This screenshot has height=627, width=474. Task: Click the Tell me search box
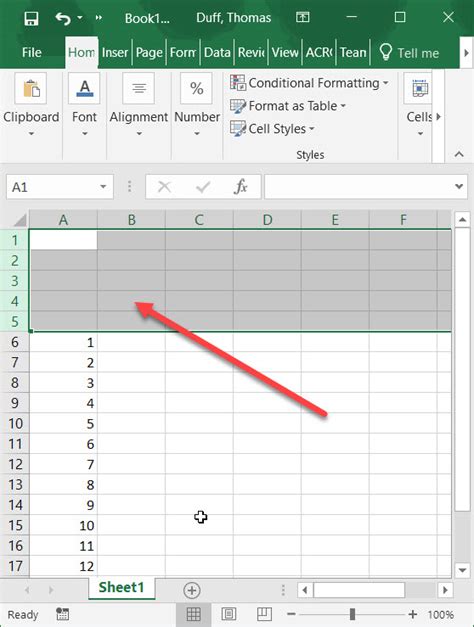409,52
